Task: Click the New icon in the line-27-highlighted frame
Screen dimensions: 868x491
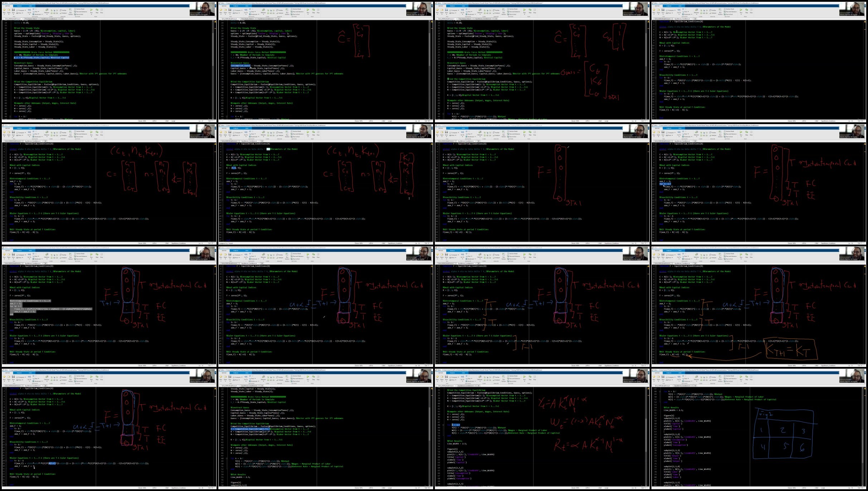Action: click(x=4, y=10)
